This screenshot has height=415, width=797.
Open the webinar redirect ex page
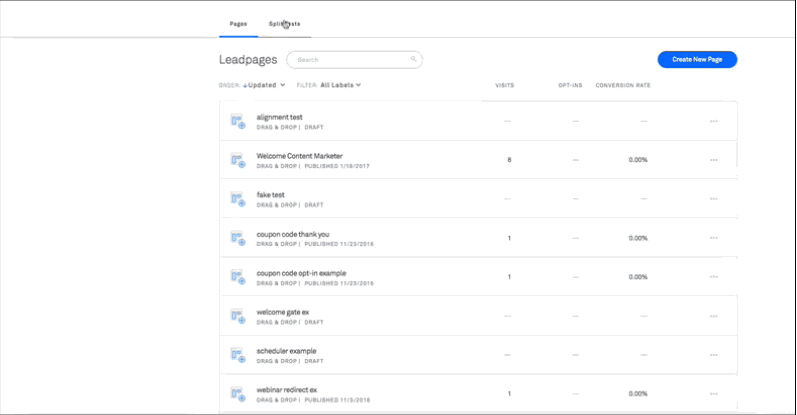[287, 390]
